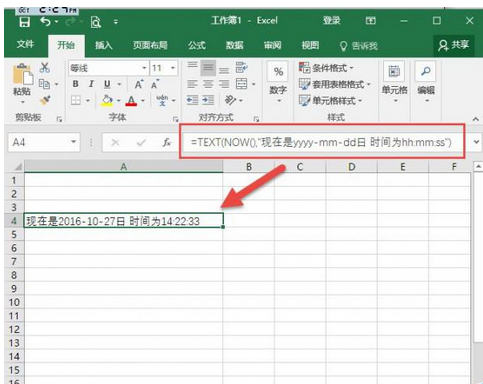
Task: Open the 数字 number format group
Action: pyautogui.click(x=278, y=82)
